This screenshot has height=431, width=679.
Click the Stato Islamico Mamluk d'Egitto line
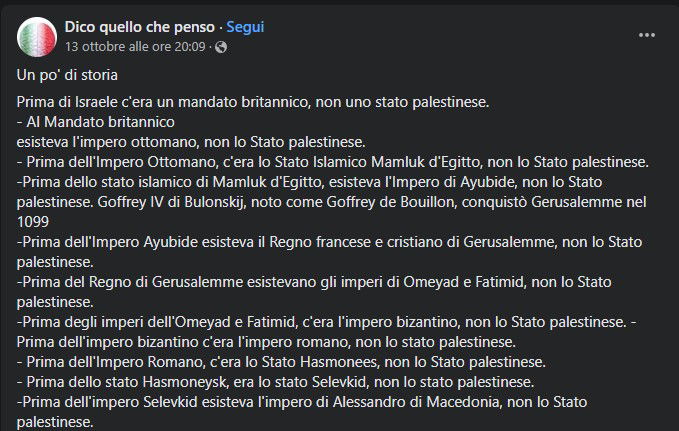[333, 162]
